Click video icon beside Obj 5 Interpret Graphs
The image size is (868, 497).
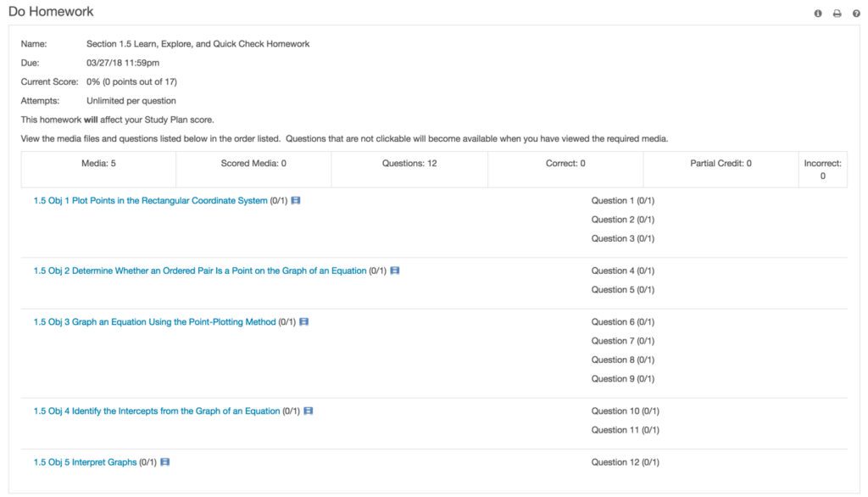(x=165, y=462)
